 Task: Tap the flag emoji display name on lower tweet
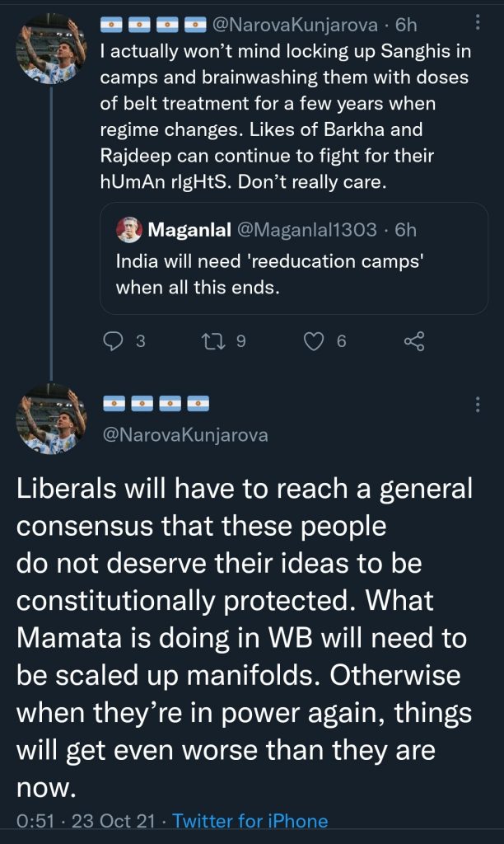[x=156, y=403]
